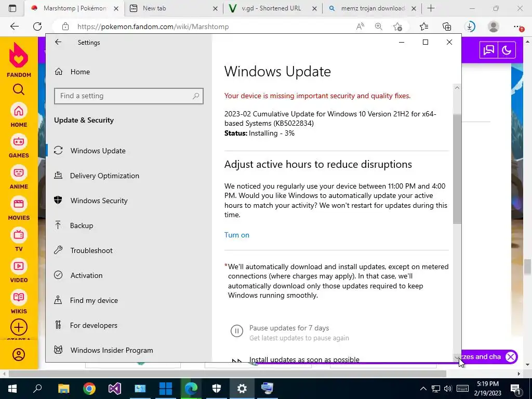Click browser back arrow
This screenshot has height=399, width=532.
(14, 26)
